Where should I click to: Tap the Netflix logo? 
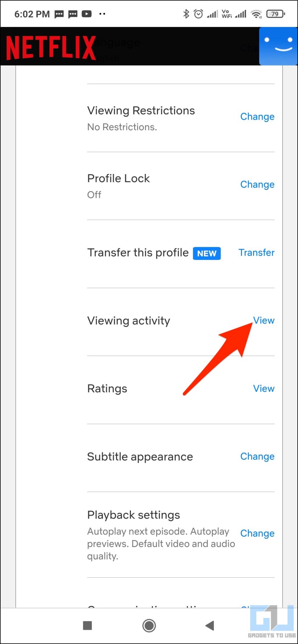click(x=51, y=47)
